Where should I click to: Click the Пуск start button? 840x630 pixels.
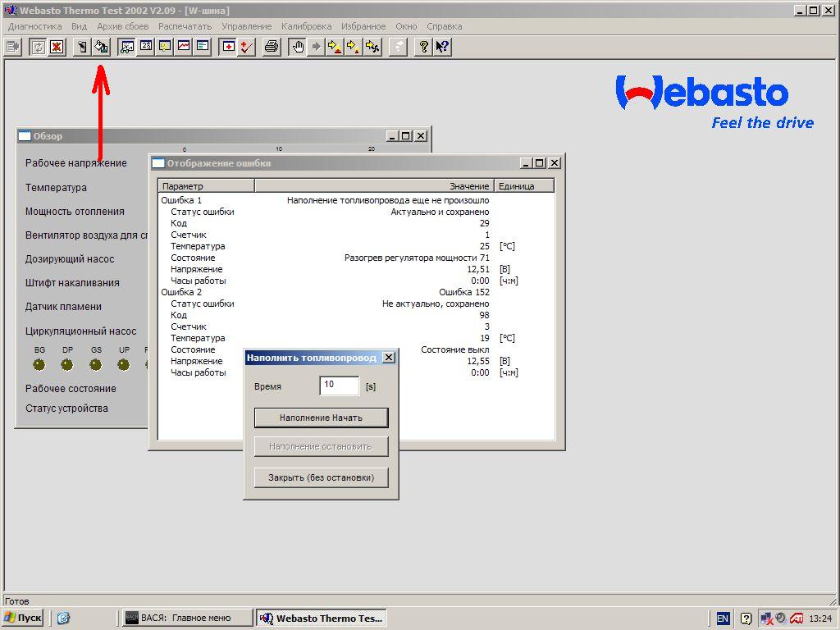[x=24, y=618]
